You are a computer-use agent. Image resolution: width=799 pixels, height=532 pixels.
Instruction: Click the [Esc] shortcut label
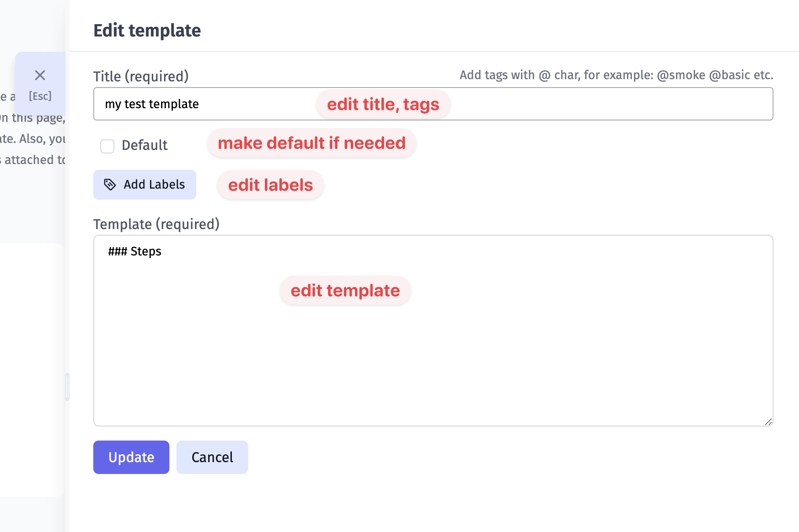pyautogui.click(x=40, y=96)
